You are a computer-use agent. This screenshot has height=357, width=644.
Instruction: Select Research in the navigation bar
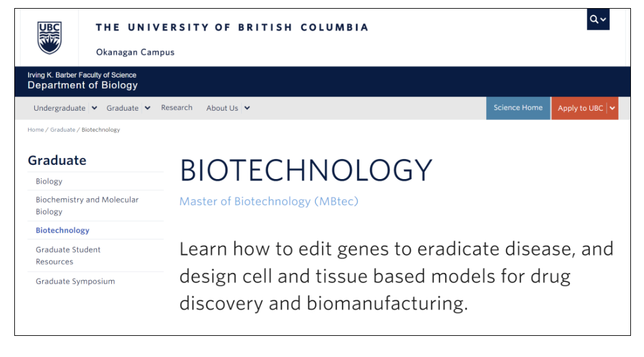click(x=177, y=108)
